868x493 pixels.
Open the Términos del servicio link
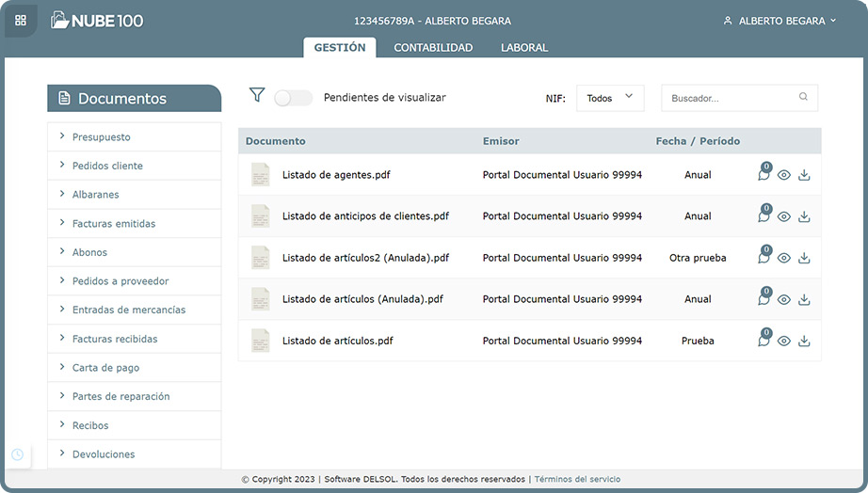577,479
